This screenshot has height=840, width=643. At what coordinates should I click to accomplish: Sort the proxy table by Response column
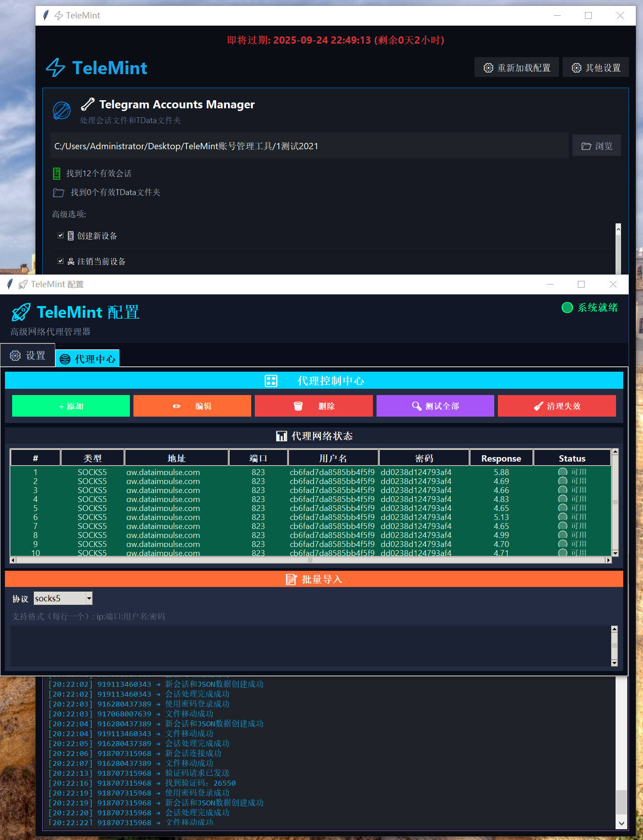501,458
